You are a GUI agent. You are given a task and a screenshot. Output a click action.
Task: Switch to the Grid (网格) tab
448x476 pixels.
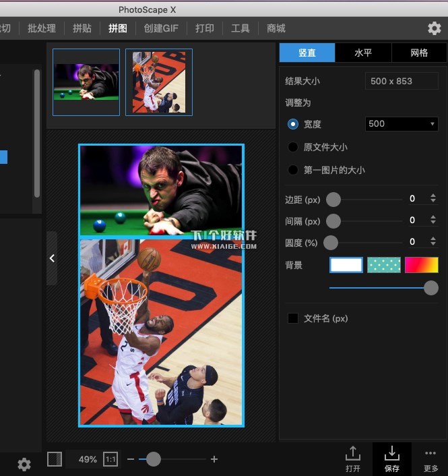(419, 53)
